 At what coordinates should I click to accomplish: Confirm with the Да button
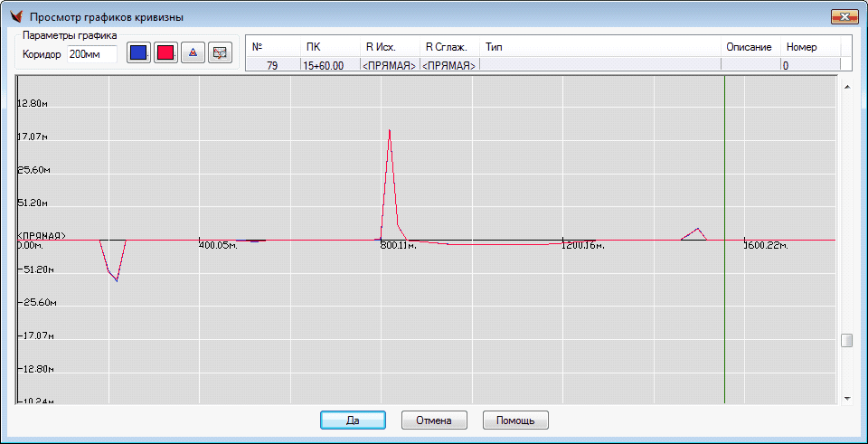[353, 420]
